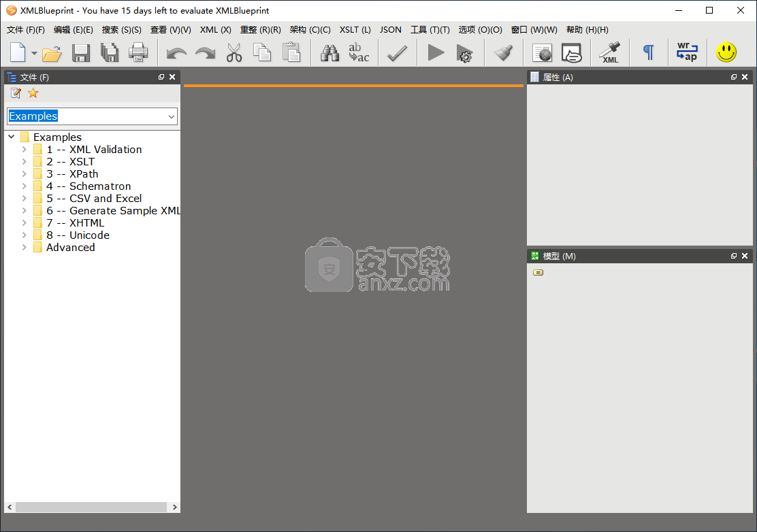Screen dimensions: 757x532
Task: Select the 7 -- XHTML folder
Action: click(76, 223)
